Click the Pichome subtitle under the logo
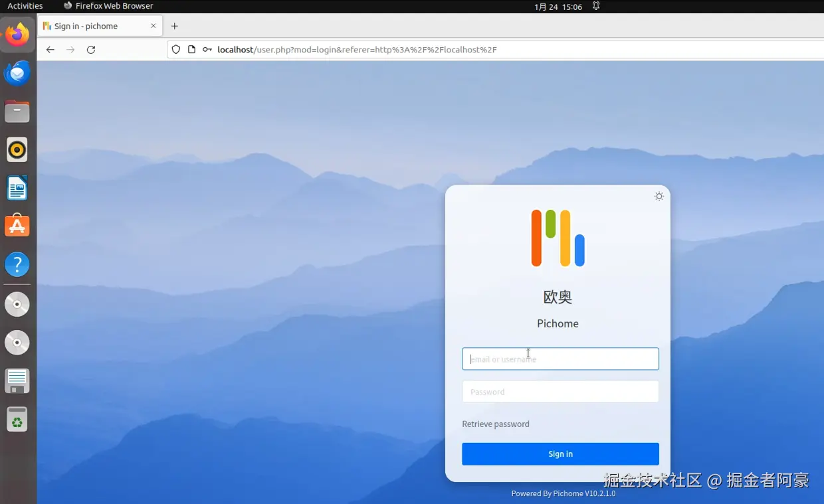The image size is (824, 504). 558,323
